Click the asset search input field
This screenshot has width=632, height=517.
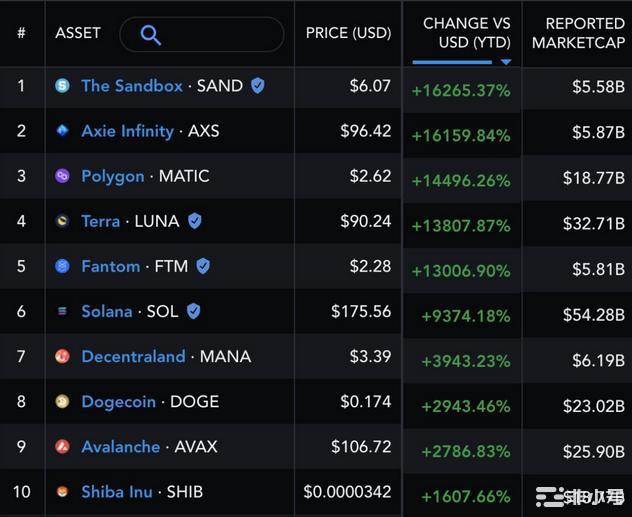tap(220, 35)
